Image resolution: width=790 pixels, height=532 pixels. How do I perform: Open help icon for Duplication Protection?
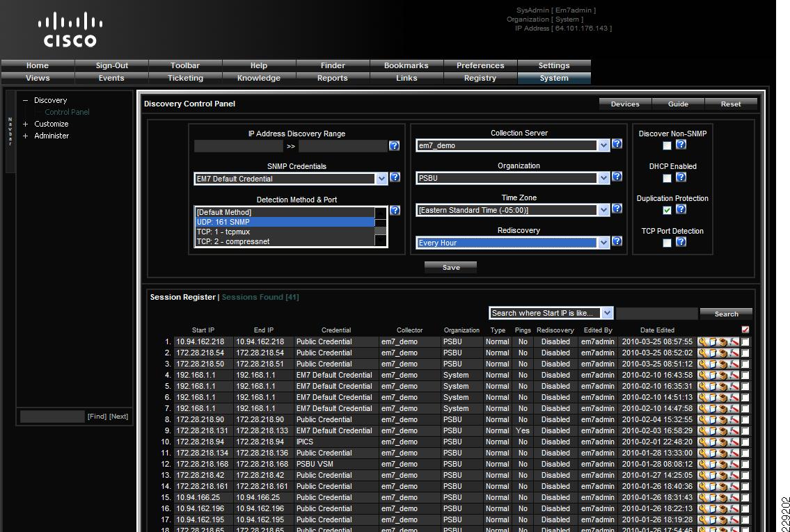pos(681,209)
